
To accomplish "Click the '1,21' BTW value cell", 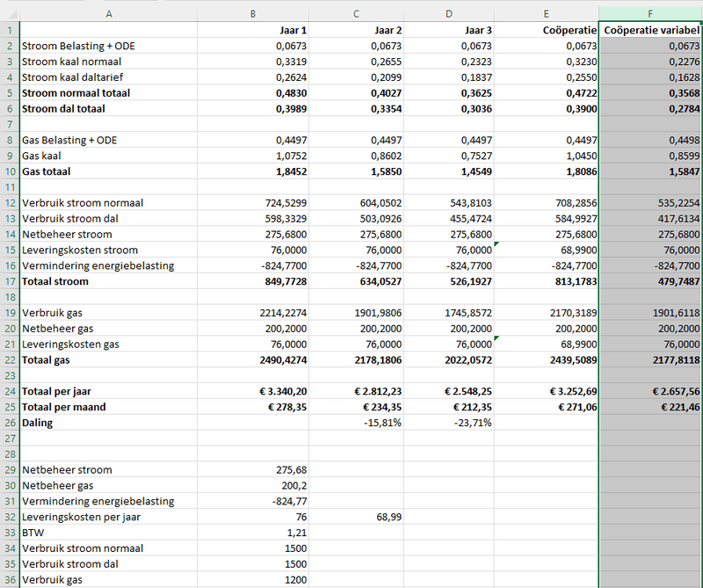I will (x=253, y=533).
